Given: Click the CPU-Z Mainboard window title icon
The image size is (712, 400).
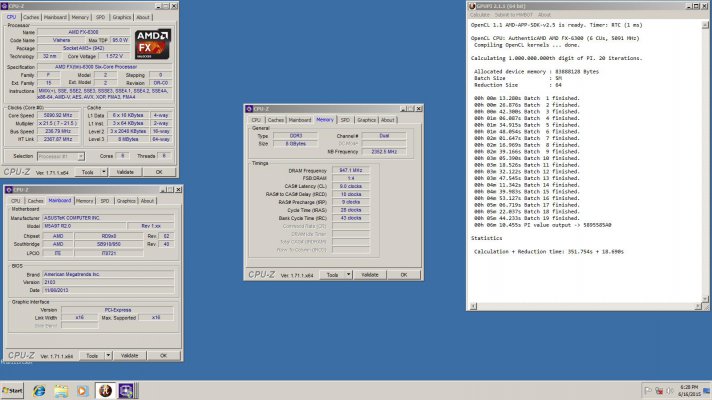Looking at the screenshot, I should (x=9, y=190).
